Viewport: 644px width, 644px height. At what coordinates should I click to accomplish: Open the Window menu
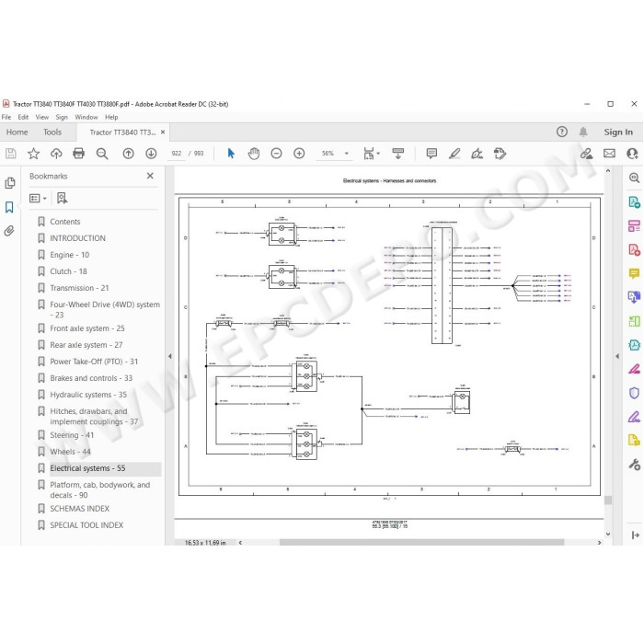[86, 117]
